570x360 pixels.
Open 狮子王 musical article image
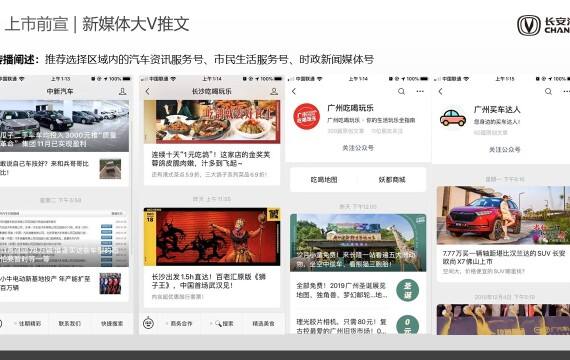212,237
